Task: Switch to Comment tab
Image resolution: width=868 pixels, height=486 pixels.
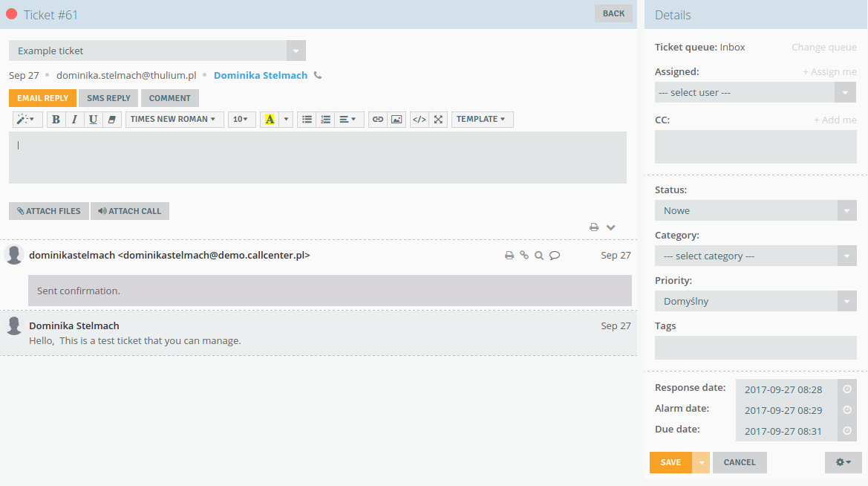Action: click(x=169, y=98)
